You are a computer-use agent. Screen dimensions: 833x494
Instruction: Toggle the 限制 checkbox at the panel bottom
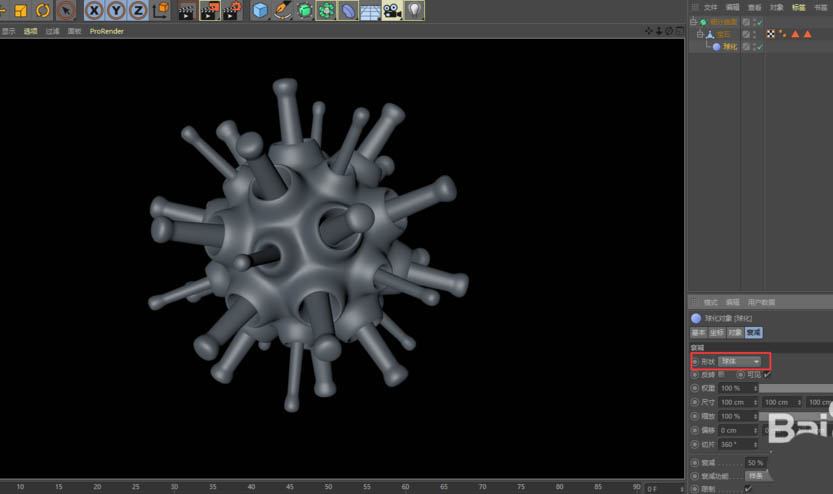(747, 489)
